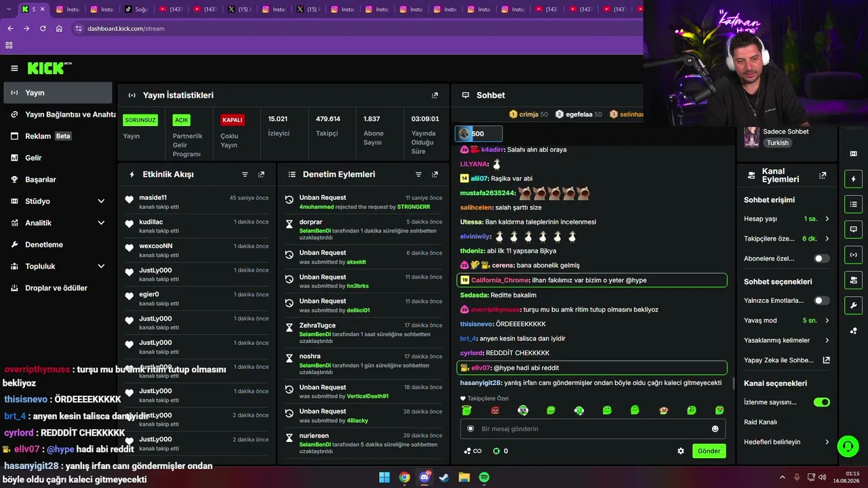Viewport: 868px width, 488px height.
Task: Click the crimja leaderboard entry
Action: tap(528, 115)
